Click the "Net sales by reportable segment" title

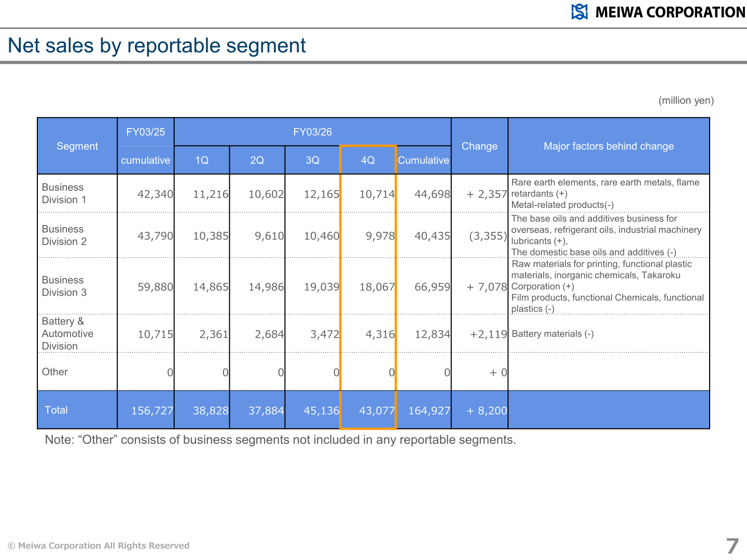(x=157, y=46)
